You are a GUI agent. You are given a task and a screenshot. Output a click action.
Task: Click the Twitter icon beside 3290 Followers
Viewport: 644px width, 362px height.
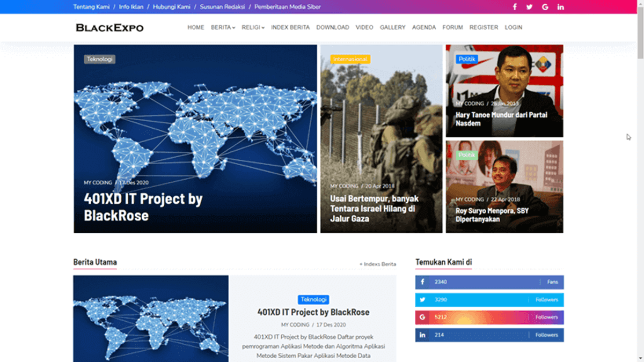pos(422,300)
